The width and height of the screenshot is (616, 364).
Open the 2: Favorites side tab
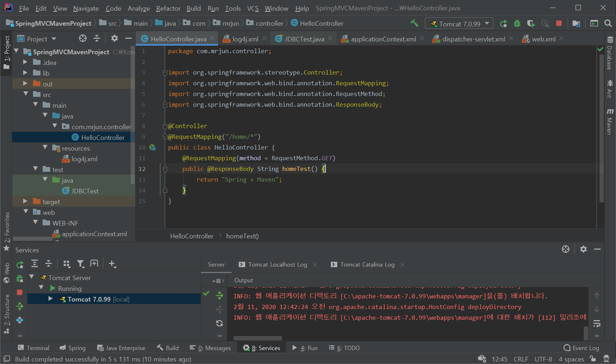point(6,231)
